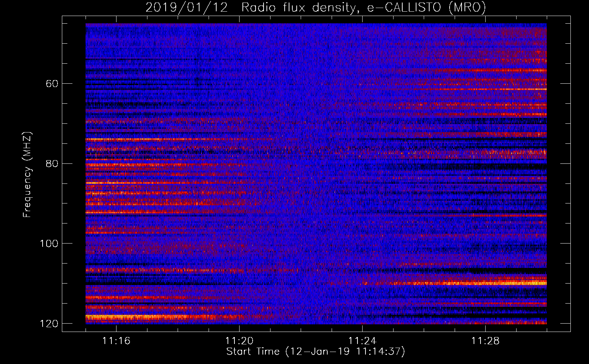Click the 'Start Time (12-Jan-19 11:14:37)' label
The image size is (589, 364).
tap(316, 352)
